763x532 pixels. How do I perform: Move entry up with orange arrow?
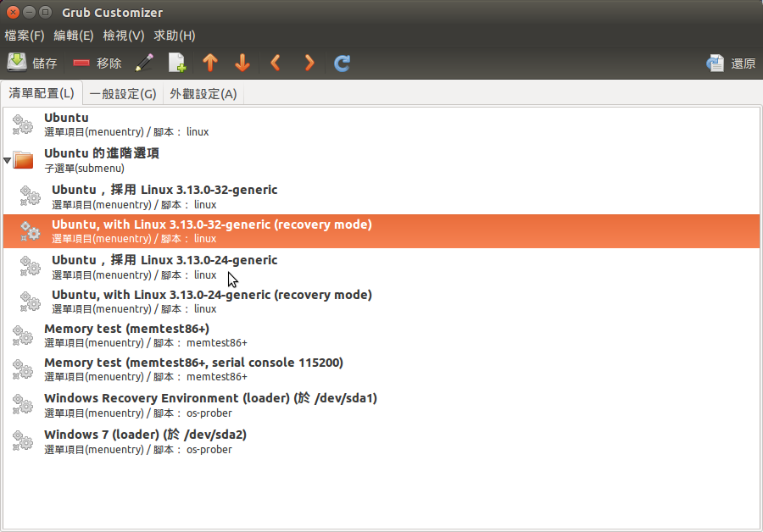click(210, 63)
